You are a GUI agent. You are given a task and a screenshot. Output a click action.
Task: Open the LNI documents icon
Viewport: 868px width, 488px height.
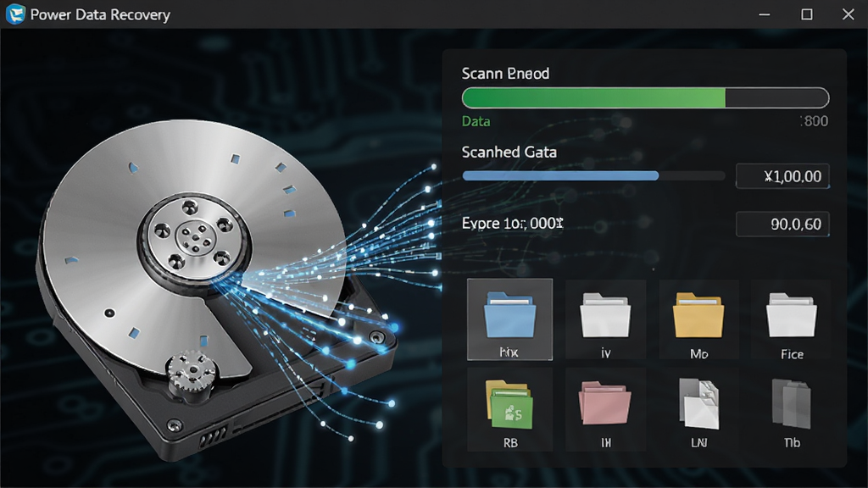pos(698,410)
